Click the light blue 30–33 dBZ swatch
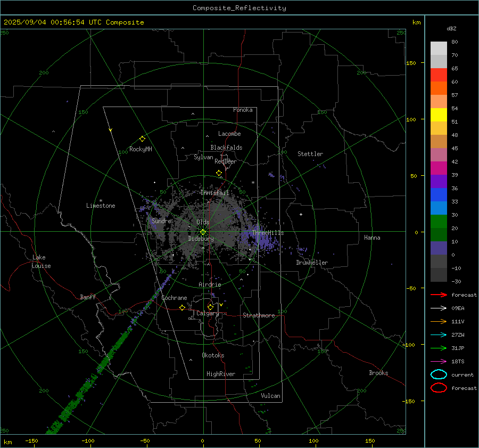The image size is (479, 448). 439,208
